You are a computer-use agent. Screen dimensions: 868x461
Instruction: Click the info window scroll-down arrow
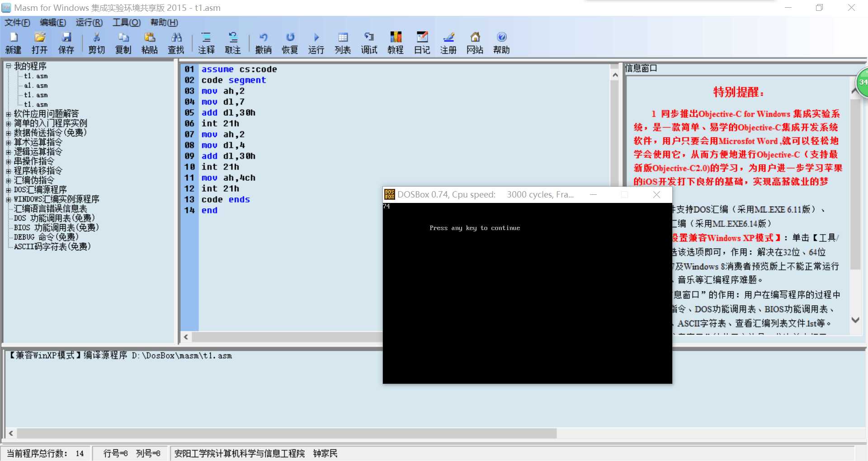[x=855, y=320]
